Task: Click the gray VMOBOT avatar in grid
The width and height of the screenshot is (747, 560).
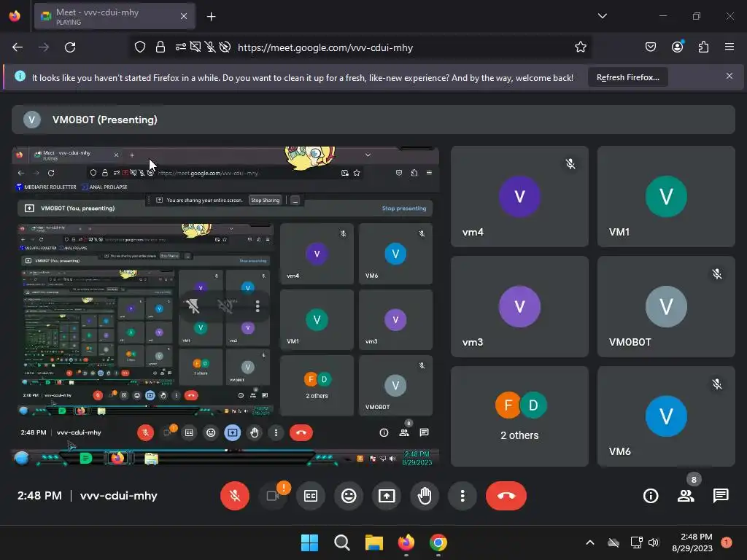Action: [x=666, y=306]
